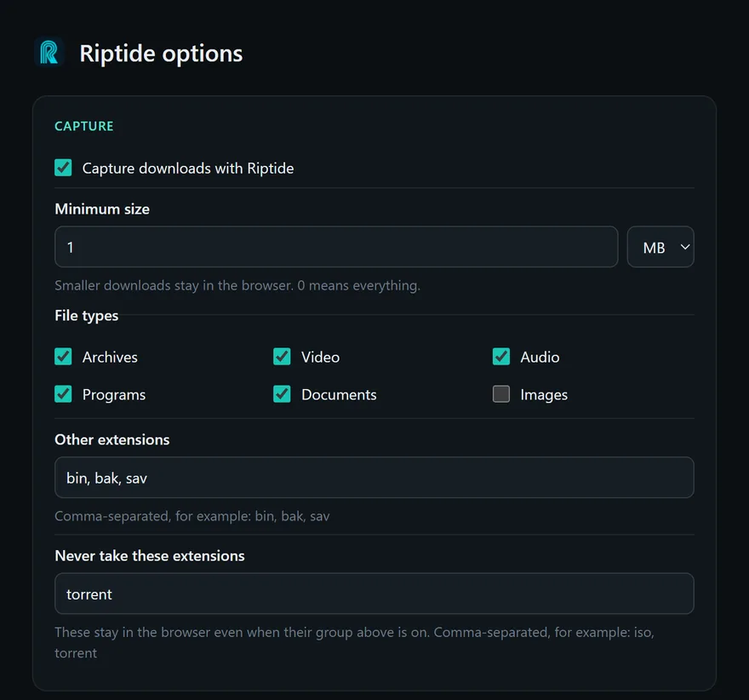Click the CAPTURE section label

(x=84, y=126)
